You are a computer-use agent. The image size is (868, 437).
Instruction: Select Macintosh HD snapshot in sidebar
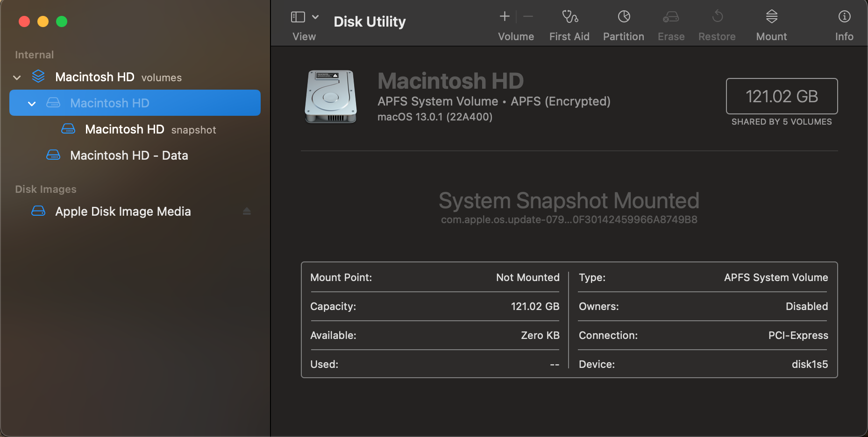pyautogui.click(x=135, y=129)
